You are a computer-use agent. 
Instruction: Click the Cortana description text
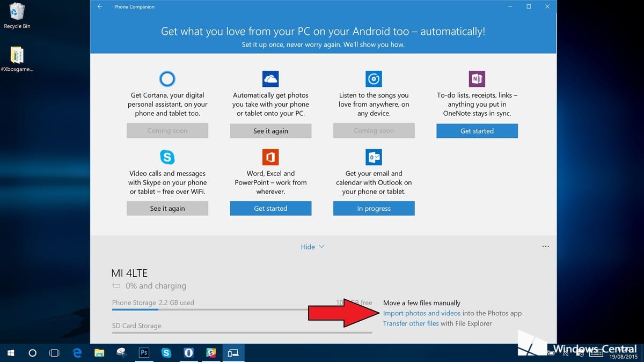point(167,104)
